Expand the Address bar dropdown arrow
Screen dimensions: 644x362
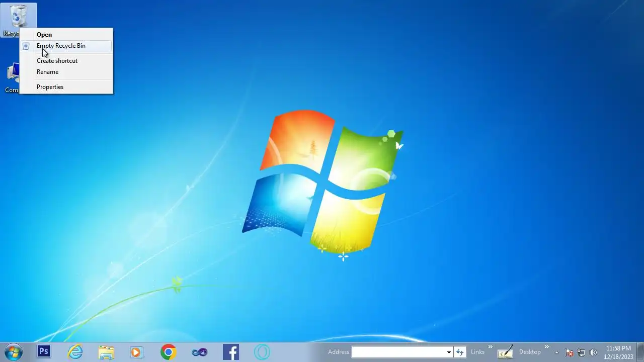point(449,352)
